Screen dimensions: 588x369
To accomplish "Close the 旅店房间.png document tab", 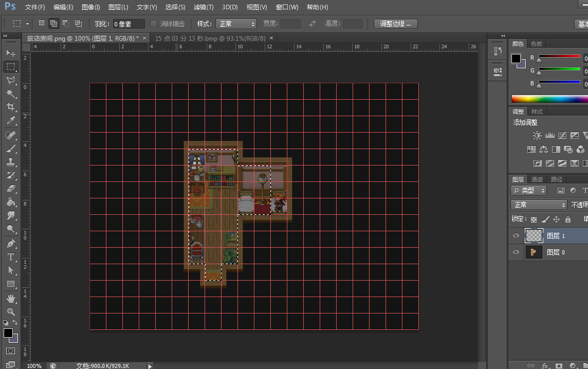I will tap(144, 38).
